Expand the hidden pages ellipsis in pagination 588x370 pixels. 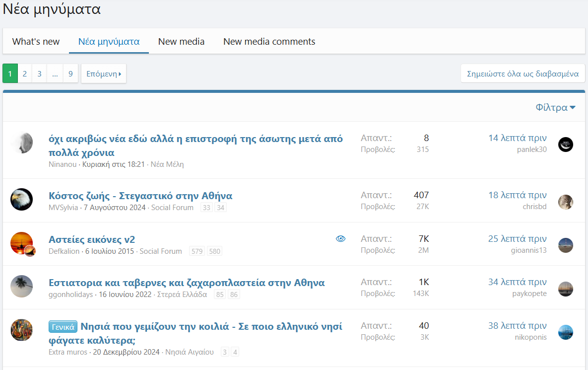[55, 74]
